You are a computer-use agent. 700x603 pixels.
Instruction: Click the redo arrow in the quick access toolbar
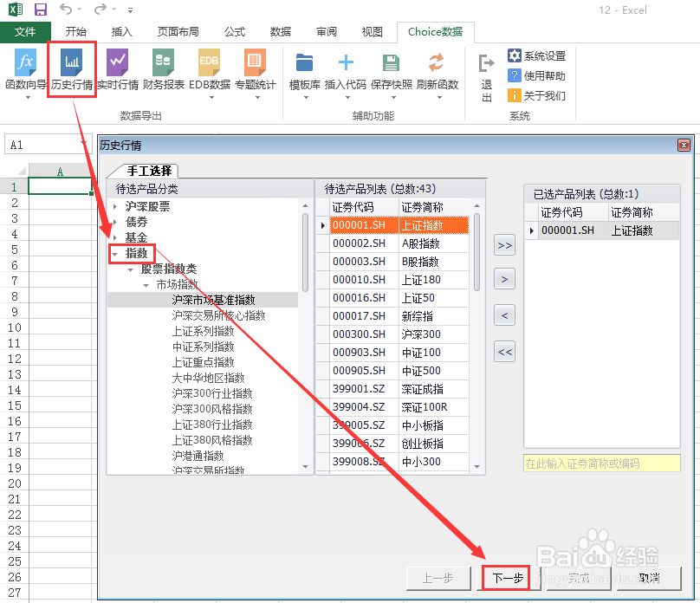(100, 9)
